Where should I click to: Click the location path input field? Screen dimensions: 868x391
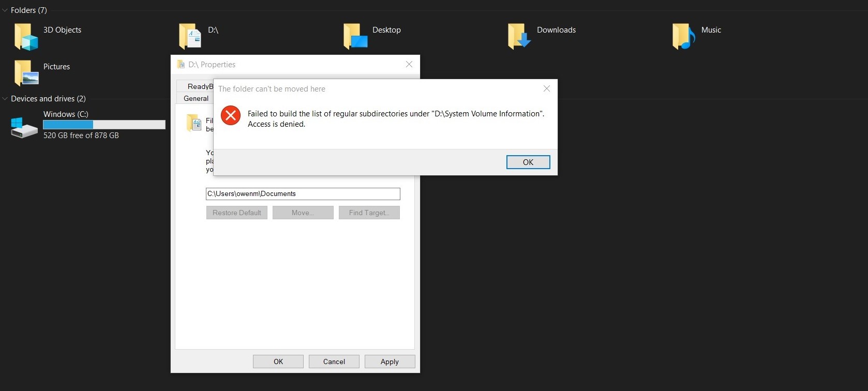coord(303,194)
